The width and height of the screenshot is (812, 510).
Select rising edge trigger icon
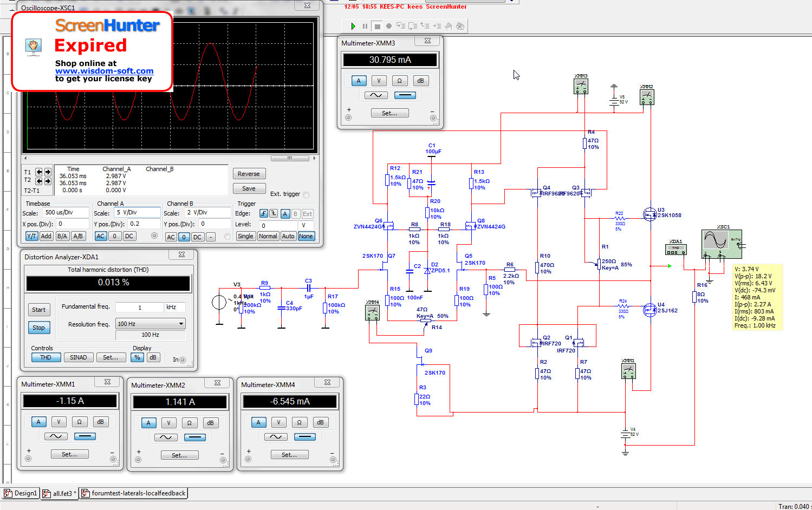click(263, 213)
